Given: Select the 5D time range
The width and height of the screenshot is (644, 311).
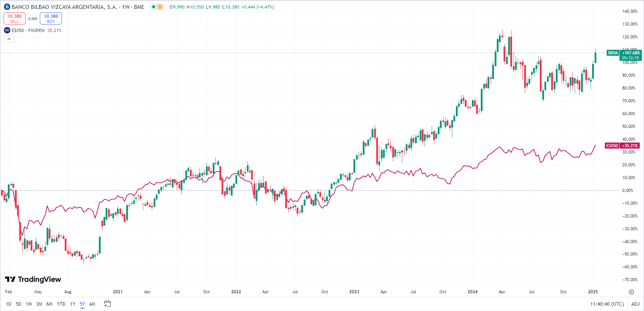Looking at the screenshot, I should click(x=18, y=304).
